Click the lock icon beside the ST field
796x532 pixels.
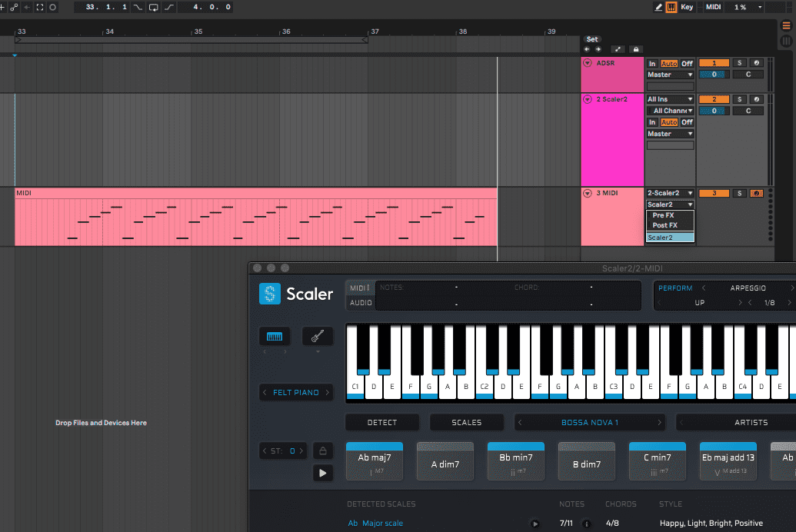323,451
